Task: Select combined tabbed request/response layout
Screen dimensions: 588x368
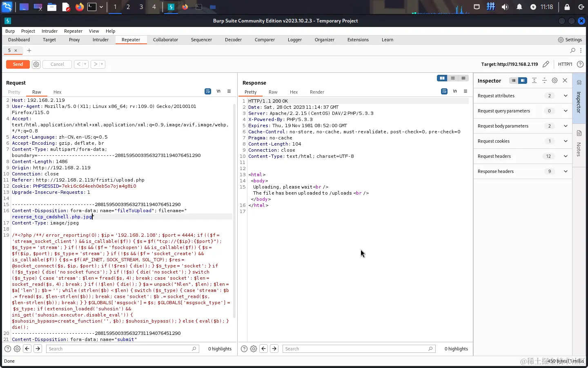Action: (463, 78)
